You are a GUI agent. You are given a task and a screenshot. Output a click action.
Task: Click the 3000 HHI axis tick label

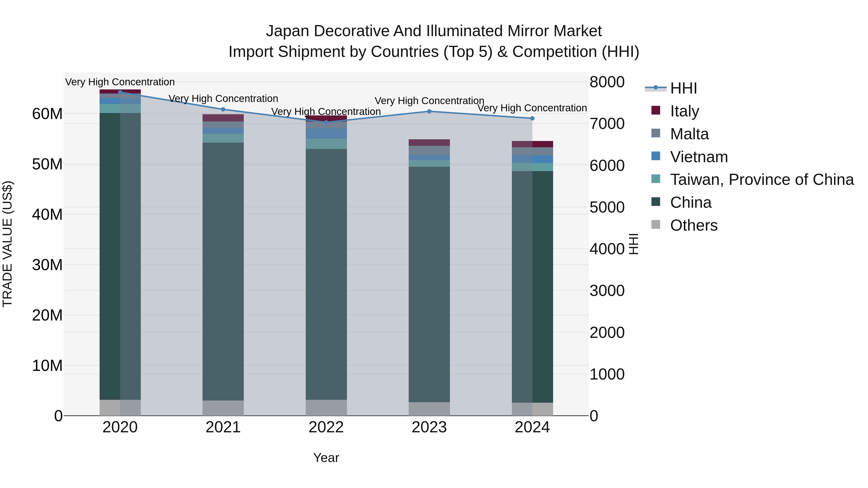point(607,291)
